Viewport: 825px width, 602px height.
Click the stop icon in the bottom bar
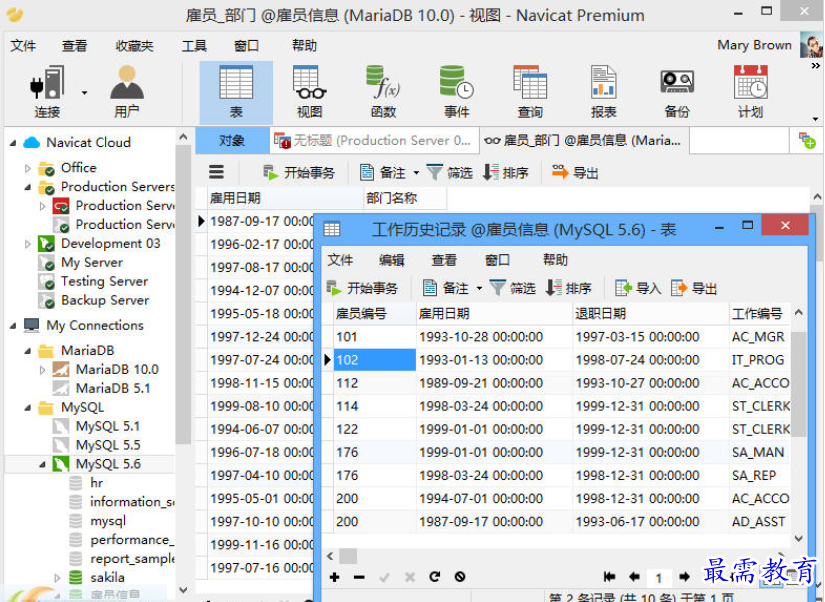tap(460, 577)
